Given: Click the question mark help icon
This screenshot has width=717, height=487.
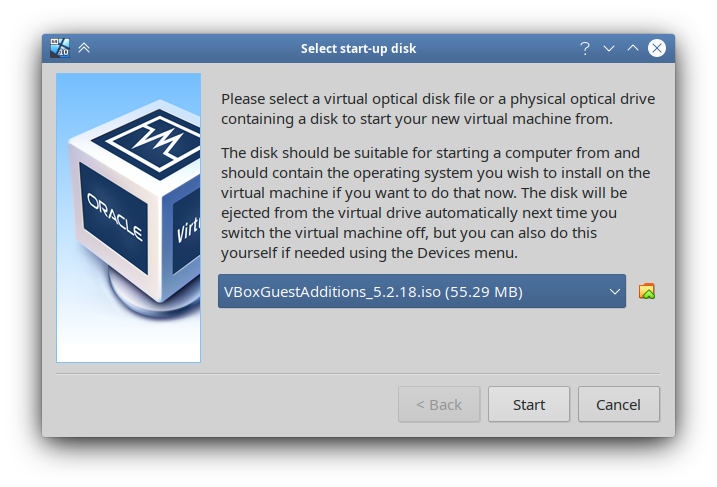Looking at the screenshot, I should (585, 48).
